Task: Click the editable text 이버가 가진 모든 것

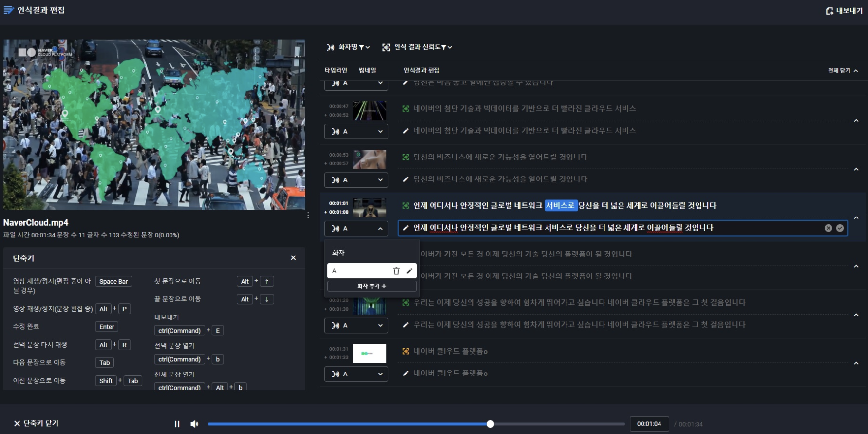Action: pos(526,276)
